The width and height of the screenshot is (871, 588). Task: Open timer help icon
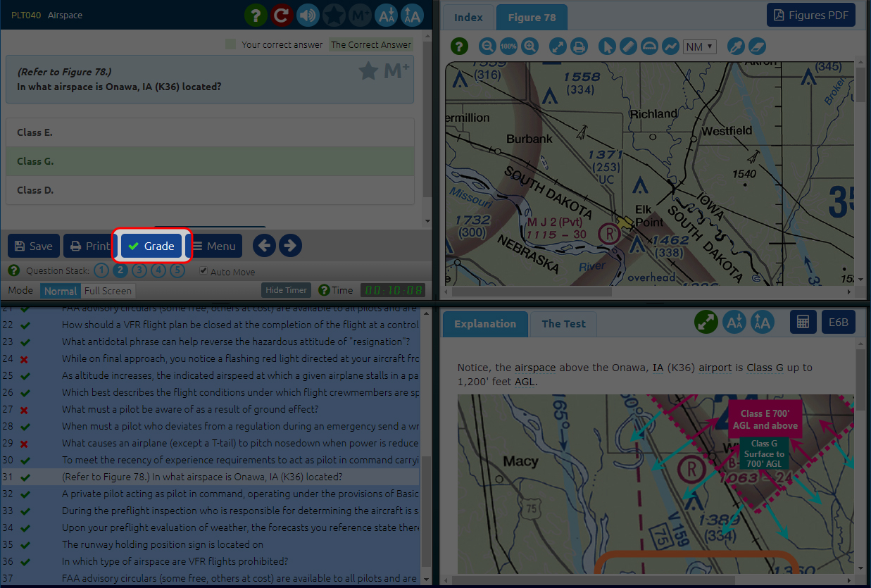[324, 290]
